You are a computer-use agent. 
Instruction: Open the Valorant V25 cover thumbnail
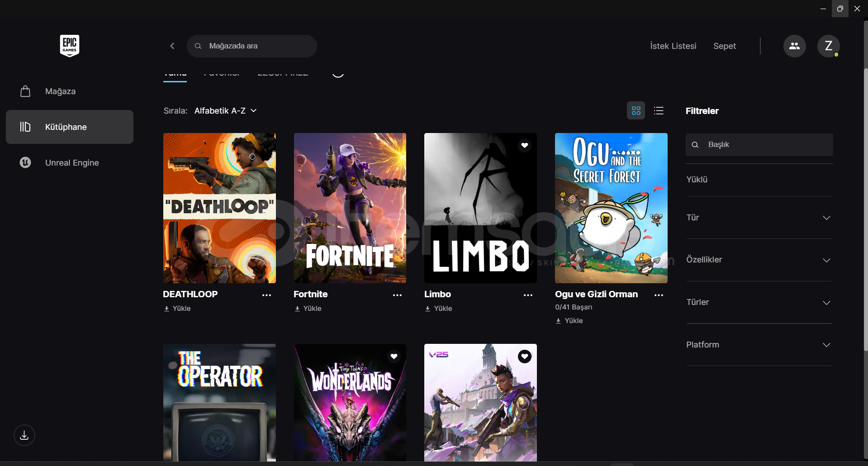[480, 403]
